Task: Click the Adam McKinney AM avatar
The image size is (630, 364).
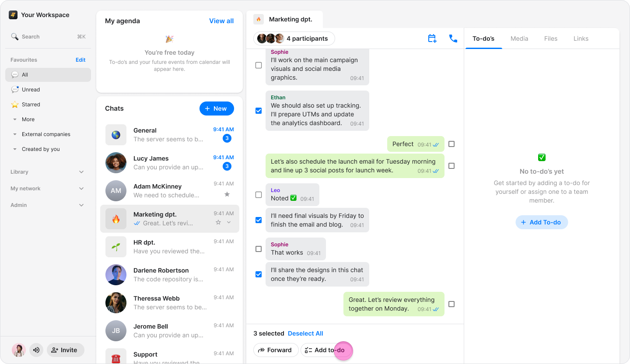Action: click(116, 191)
